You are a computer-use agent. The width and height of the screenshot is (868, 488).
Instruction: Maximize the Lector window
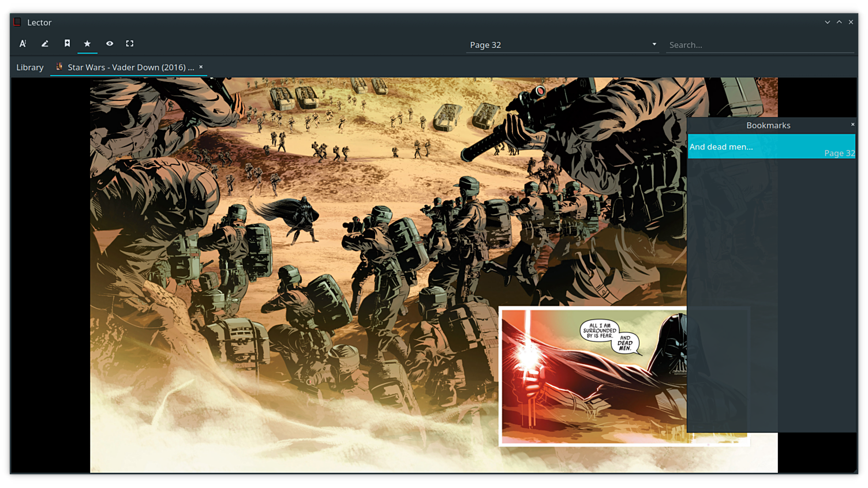tap(839, 22)
